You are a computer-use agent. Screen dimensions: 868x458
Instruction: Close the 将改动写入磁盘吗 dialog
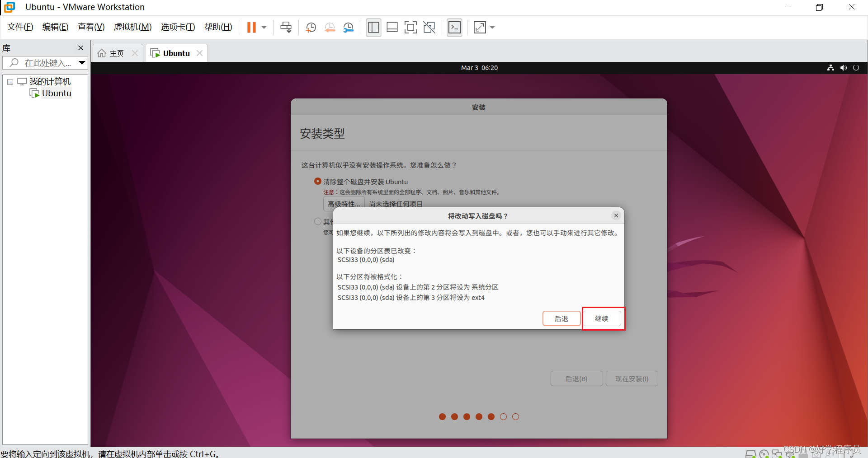point(616,215)
